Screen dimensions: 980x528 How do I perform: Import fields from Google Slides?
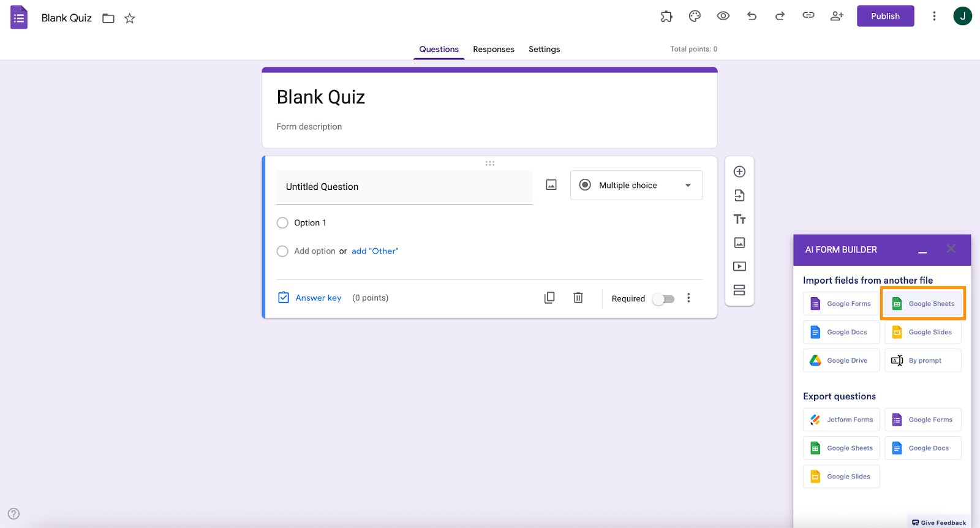coord(923,332)
